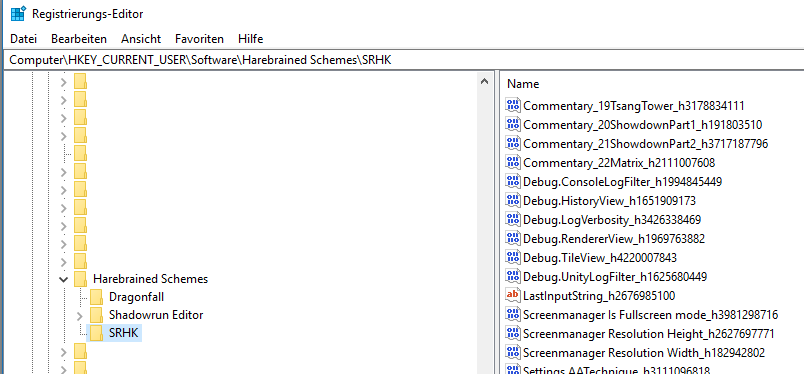This screenshot has width=804, height=374.
Task: Select the Harebrained Schemes tree key
Action: [x=150, y=279]
